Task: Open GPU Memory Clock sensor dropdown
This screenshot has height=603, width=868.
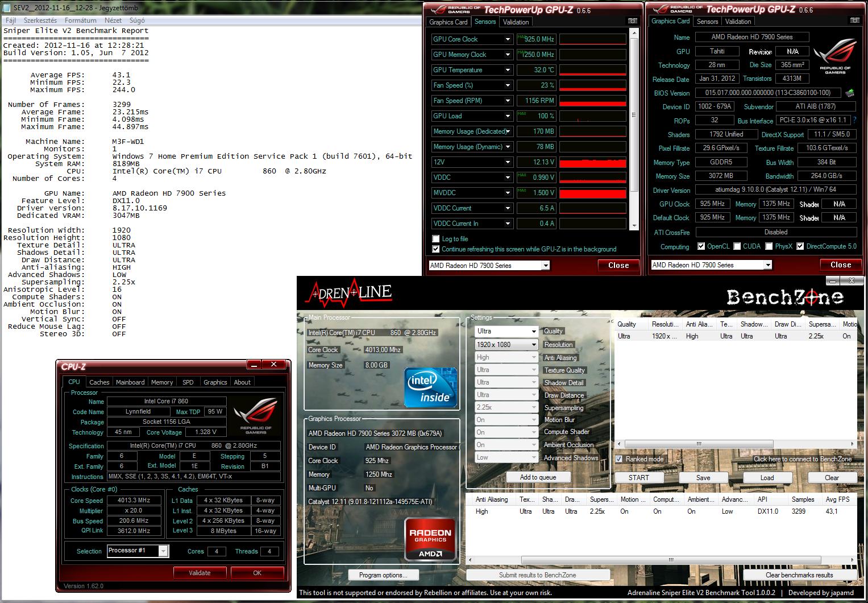Action: point(508,55)
